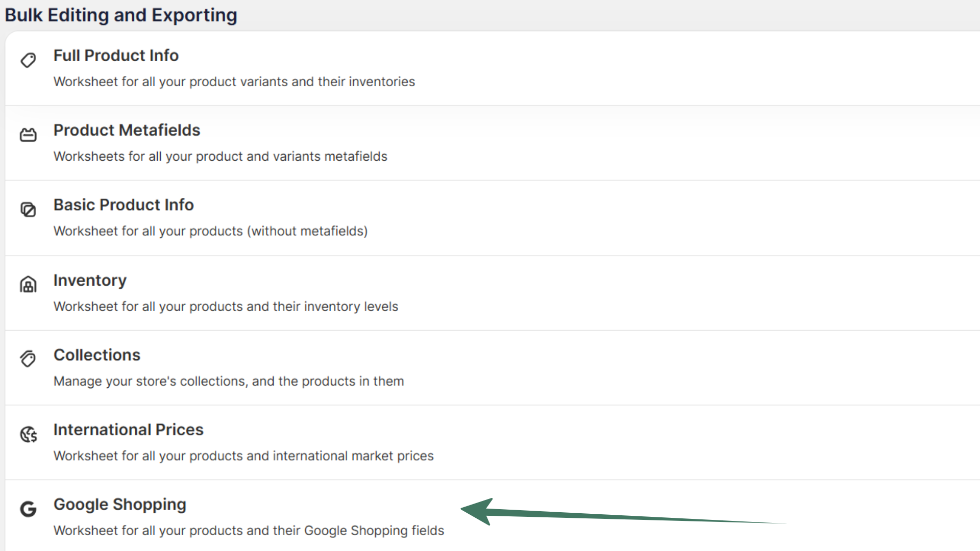The width and height of the screenshot is (980, 551).
Task: Click the Inventory levels description text
Action: tap(226, 306)
